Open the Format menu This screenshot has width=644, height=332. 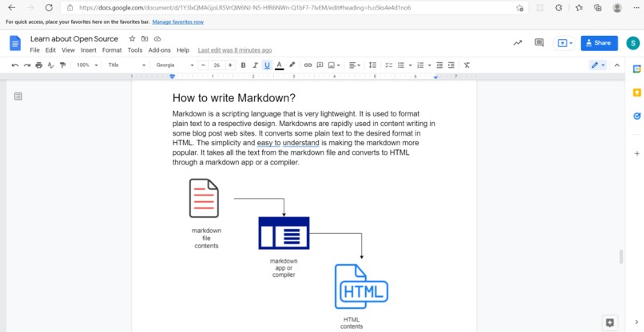pos(112,50)
